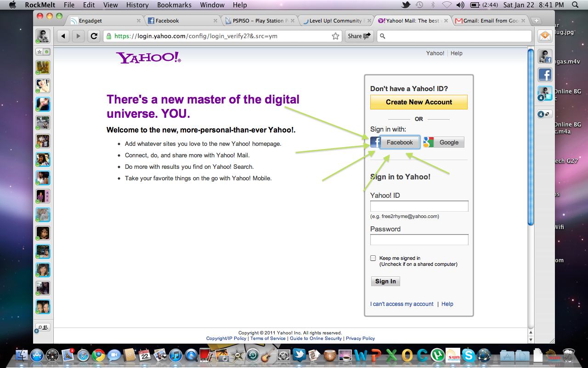The width and height of the screenshot is (588, 368).
Task: Click the Yahoo! logo
Action: (148, 57)
